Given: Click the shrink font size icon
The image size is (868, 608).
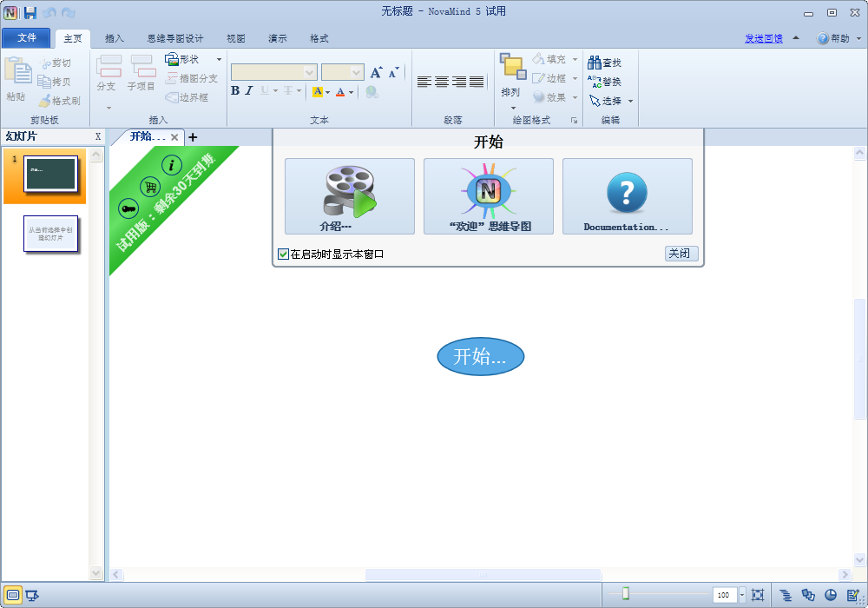Looking at the screenshot, I should point(393,73).
